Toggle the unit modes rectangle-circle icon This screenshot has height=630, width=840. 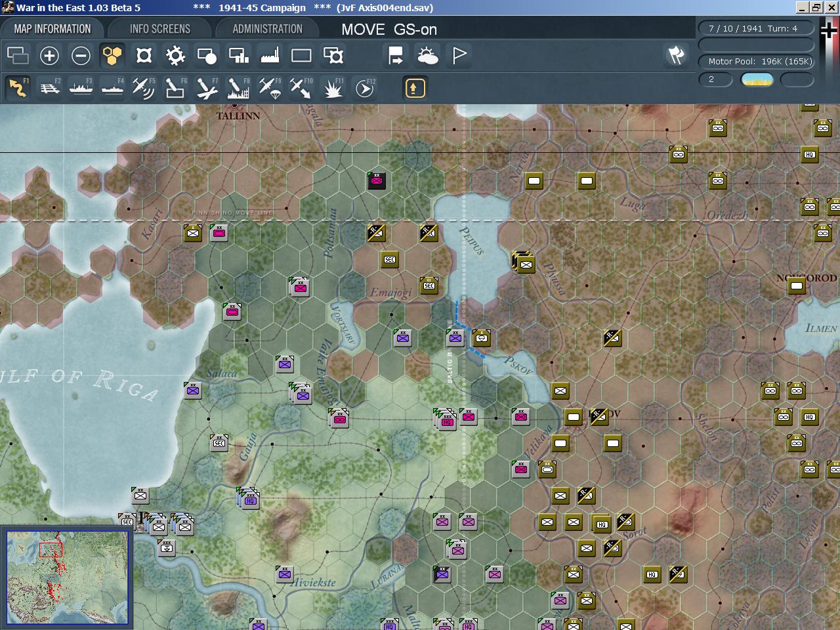[207, 56]
